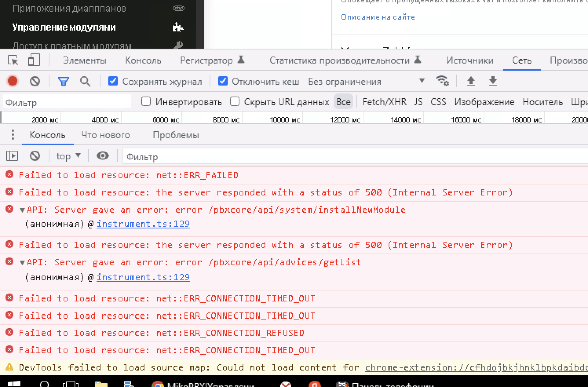Expand the installNewModule API error details
The height and width of the screenshot is (387, 588).
[22, 210]
